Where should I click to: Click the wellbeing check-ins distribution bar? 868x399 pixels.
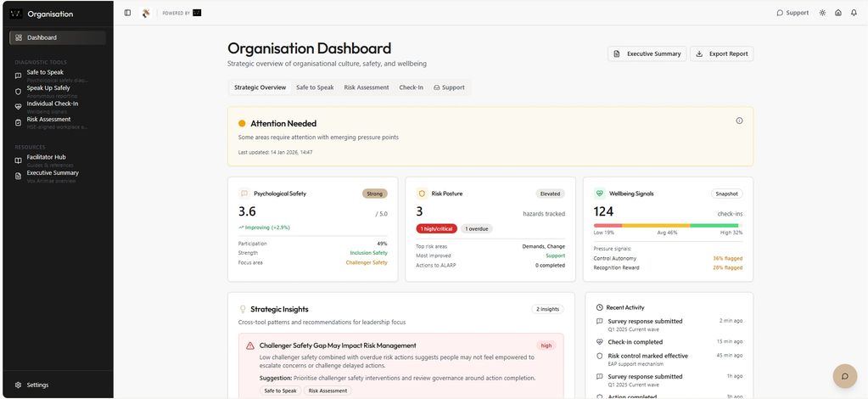point(668,225)
